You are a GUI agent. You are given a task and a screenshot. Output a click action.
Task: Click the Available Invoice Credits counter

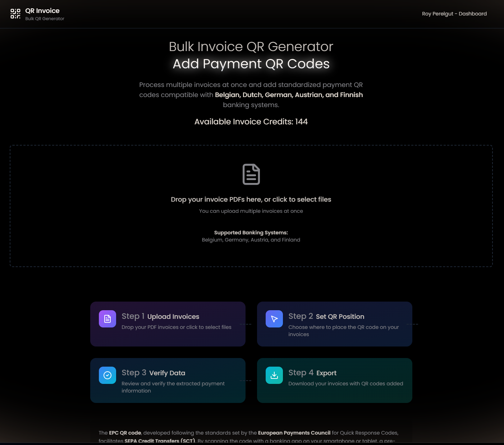click(251, 121)
